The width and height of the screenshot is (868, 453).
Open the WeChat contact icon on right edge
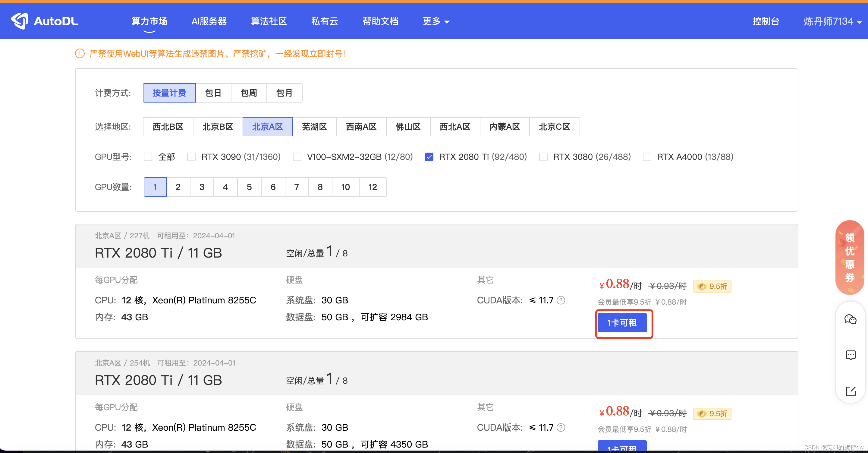[851, 319]
